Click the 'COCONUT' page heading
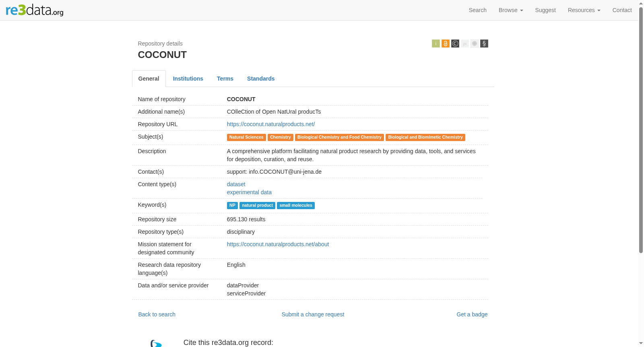The width and height of the screenshot is (644, 347). tap(162, 55)
